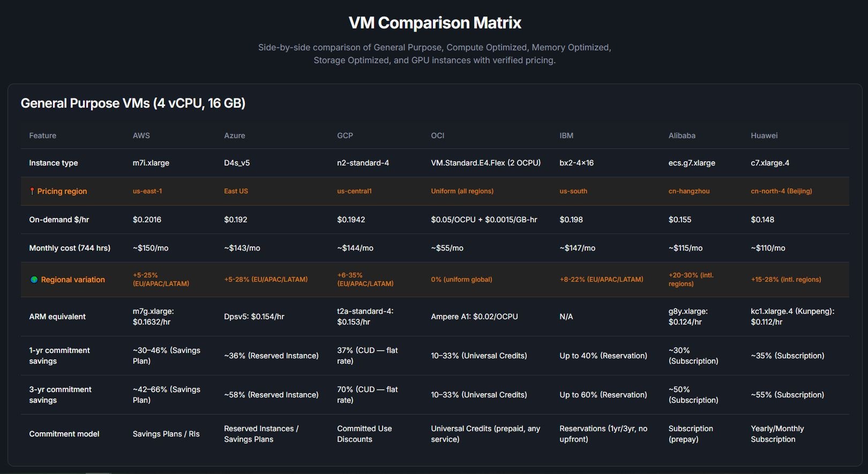This screenshot has height=474, width=868.
Task: Click the 'Huawei' column header
Action: pos(764,136)
